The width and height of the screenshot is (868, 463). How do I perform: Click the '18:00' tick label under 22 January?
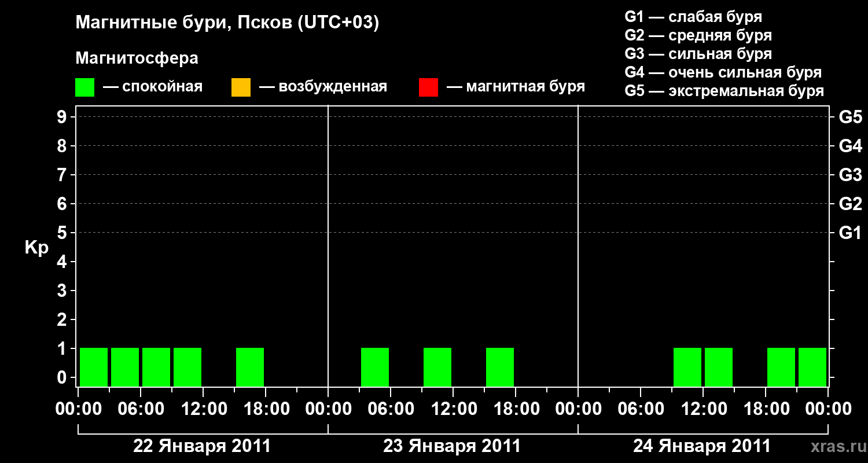coord(266,409)
